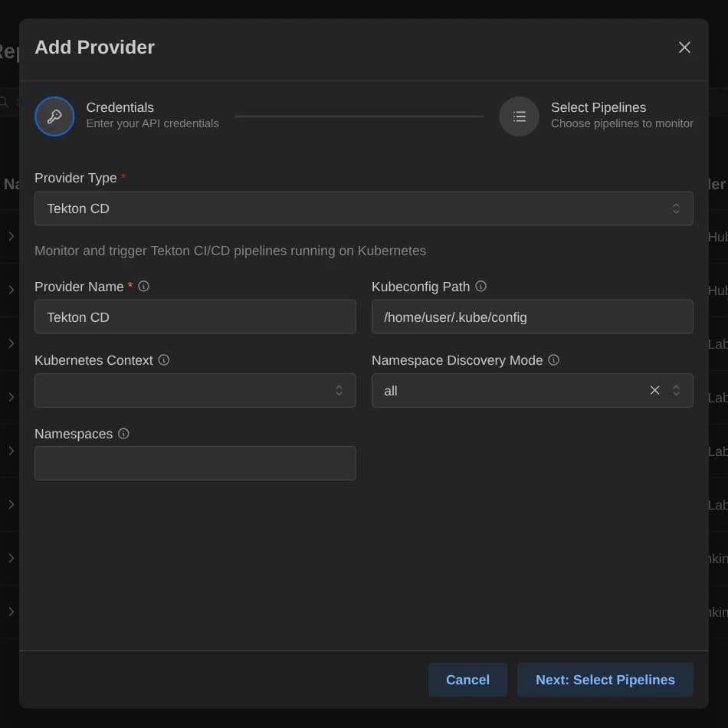Focus the Namespaces input field
This screenshot has height=728, width=728.
(195, 464)
